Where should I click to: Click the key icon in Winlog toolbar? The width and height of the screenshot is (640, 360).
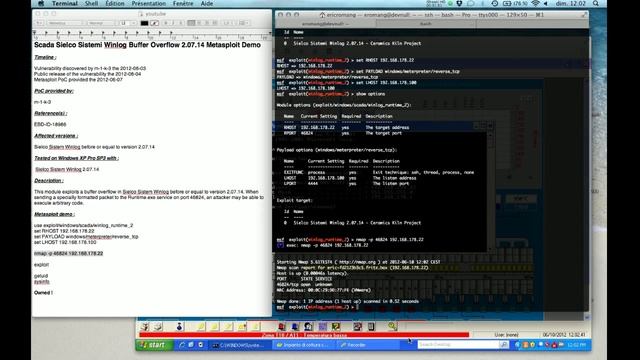(392, 326)
